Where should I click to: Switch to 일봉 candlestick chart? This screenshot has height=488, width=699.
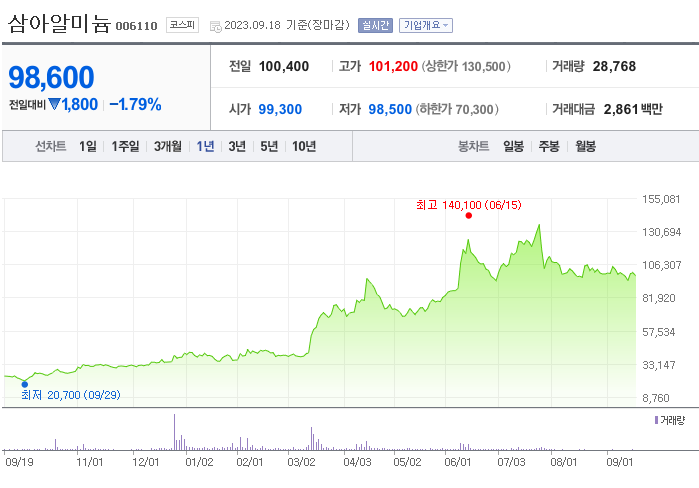coord(514,146)
